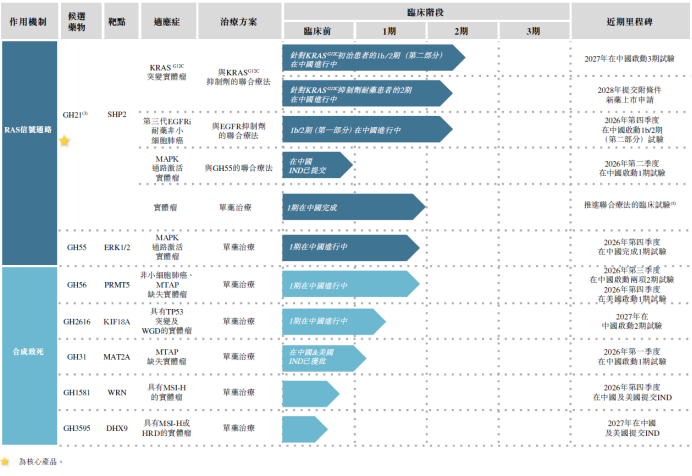Click the star icon in the bottom footnote
This screenshot has height=476, width=692.
6,461
